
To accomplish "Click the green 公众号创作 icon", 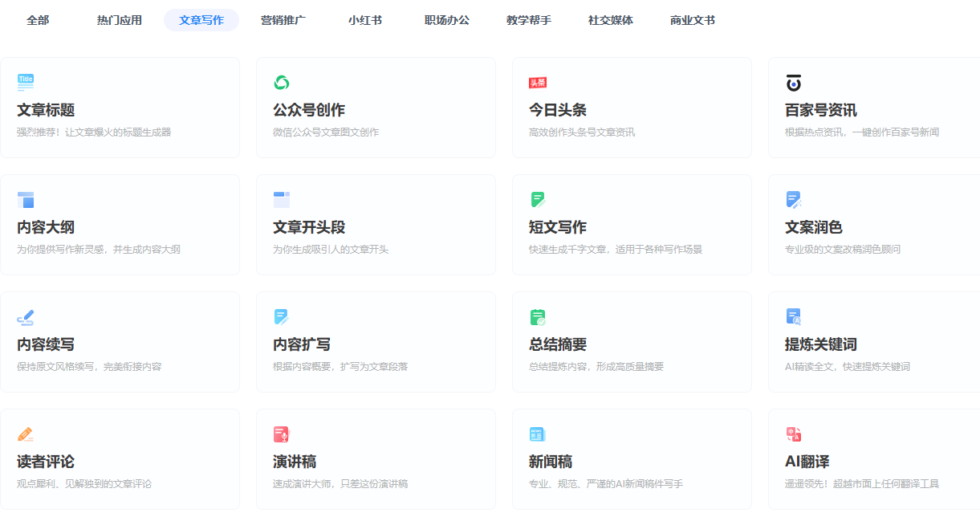I will [281, 83].
